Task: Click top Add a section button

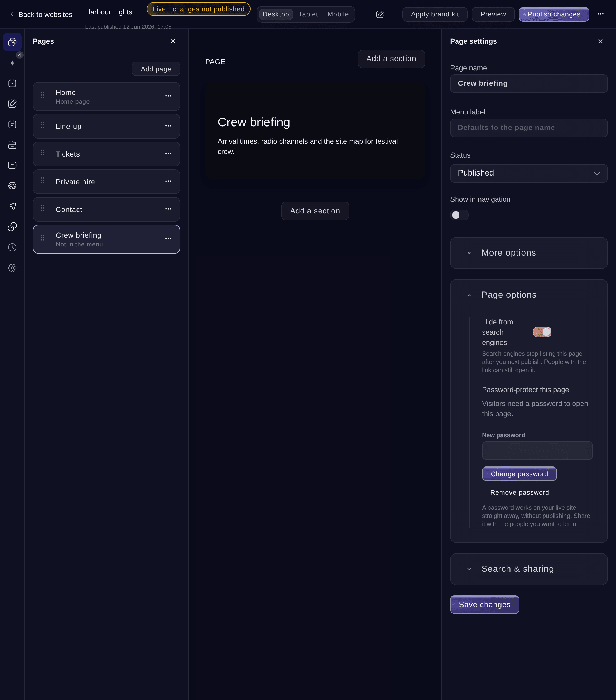Action: (x=391, y=59)
